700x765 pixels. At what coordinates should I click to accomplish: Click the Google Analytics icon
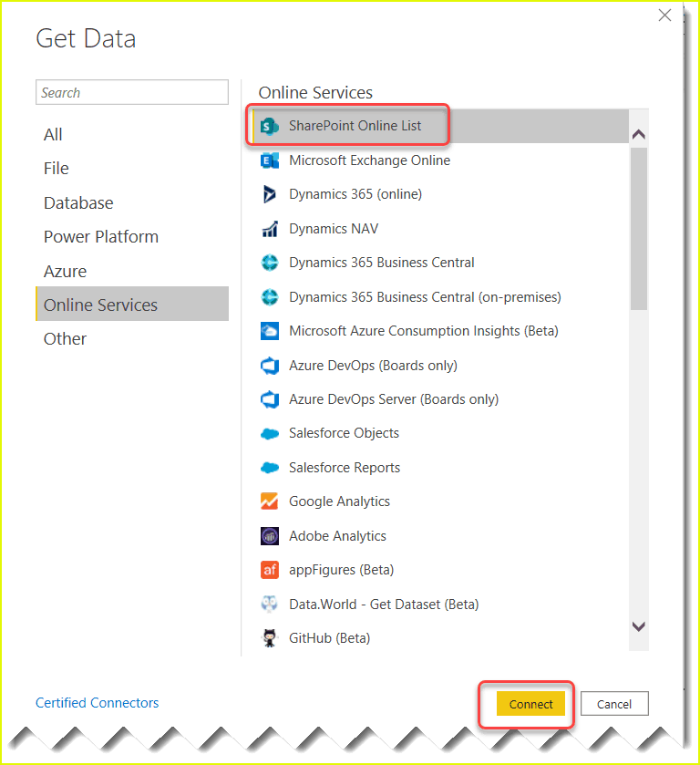point(269,501)
